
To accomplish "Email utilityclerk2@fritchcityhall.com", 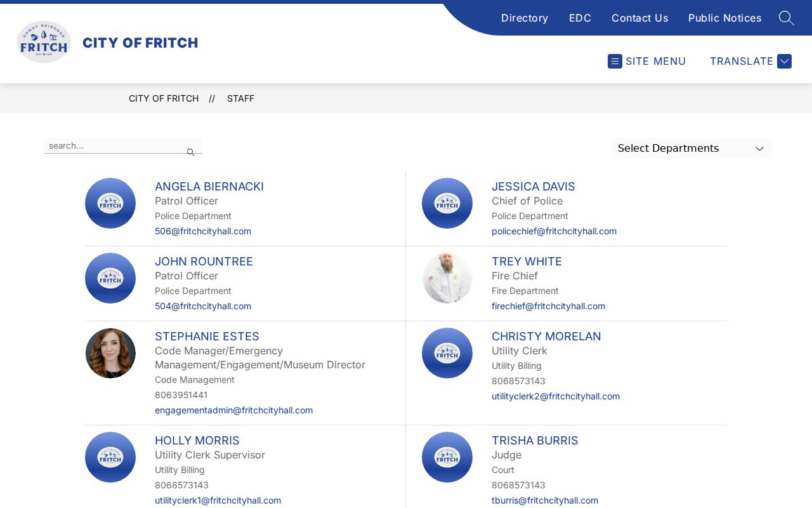I will [556, 396].
